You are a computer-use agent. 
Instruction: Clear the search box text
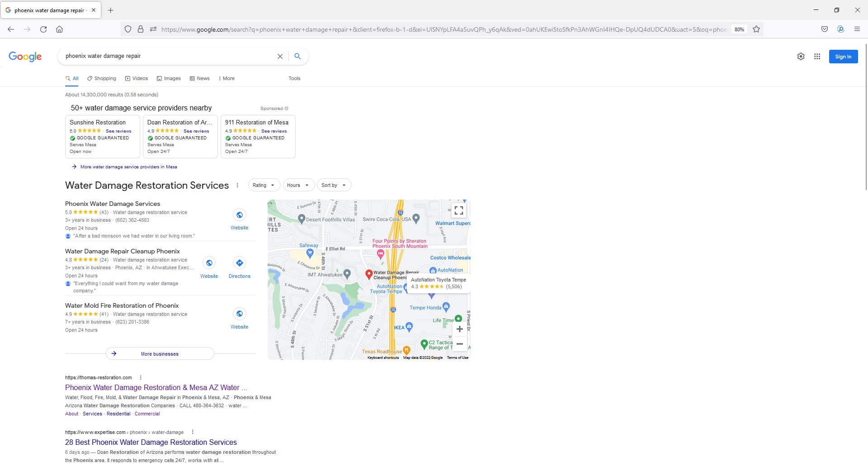pyautogui.click(x=280, y=57)
